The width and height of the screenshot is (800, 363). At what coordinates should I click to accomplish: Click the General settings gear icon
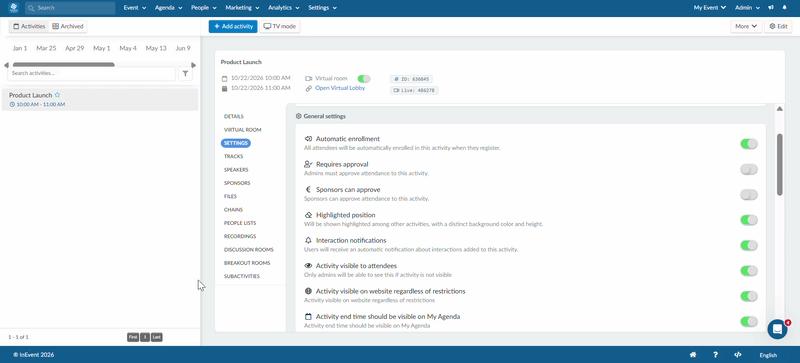click(298, 116)
